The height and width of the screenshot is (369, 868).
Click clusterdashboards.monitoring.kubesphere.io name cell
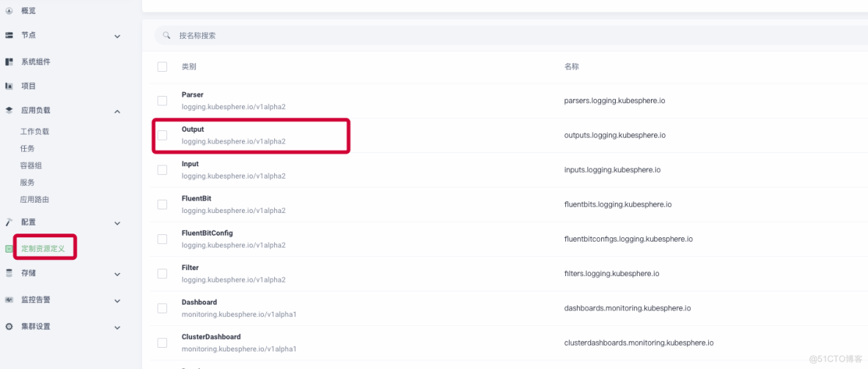click(639, 343)
